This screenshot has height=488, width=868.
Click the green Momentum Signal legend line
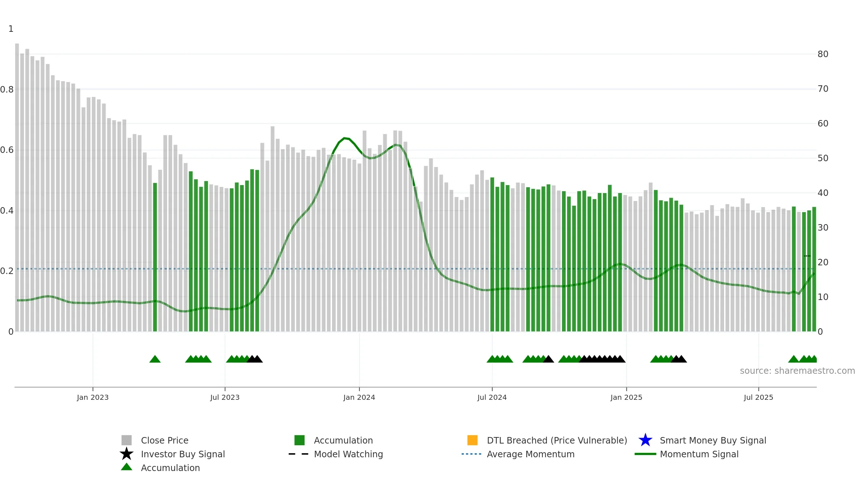coord(645,454)
